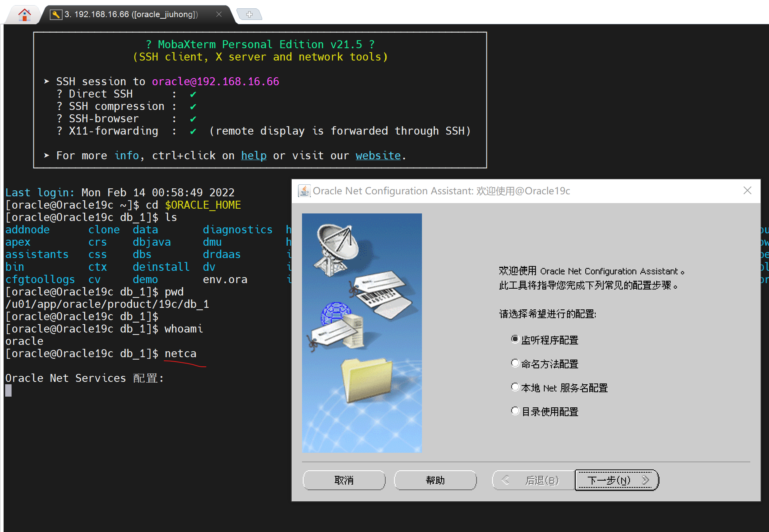Click the terminal cursor after Oracle Net Services 配置
The image size is (769, 532).
coord(8,391)
